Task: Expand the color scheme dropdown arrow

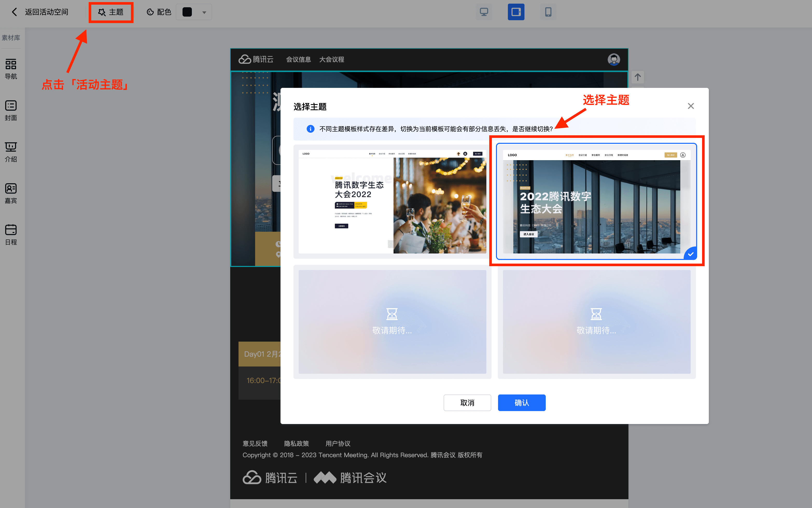Action: coord(204,12)
